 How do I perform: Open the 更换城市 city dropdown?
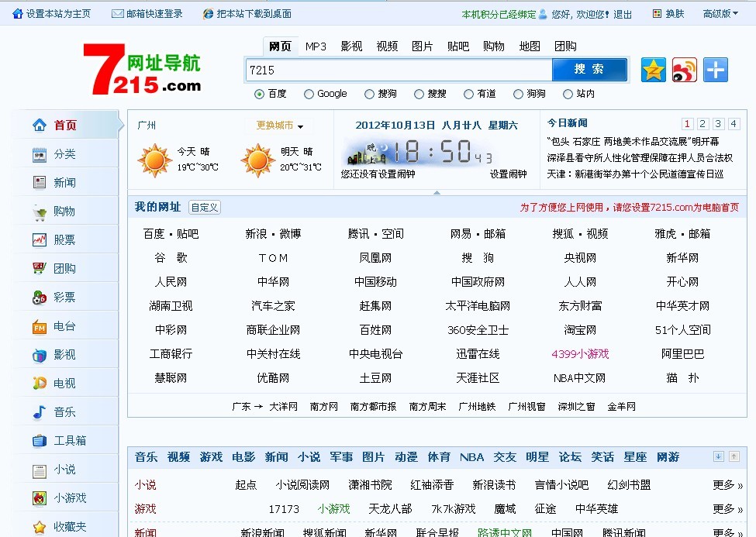coord(280,126)
